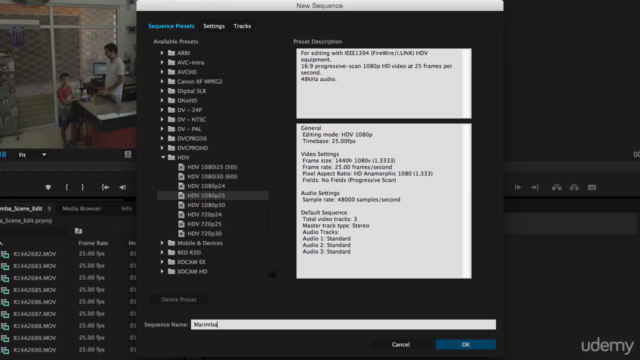Select the HDV 1080p30 preset

point(206,205)
